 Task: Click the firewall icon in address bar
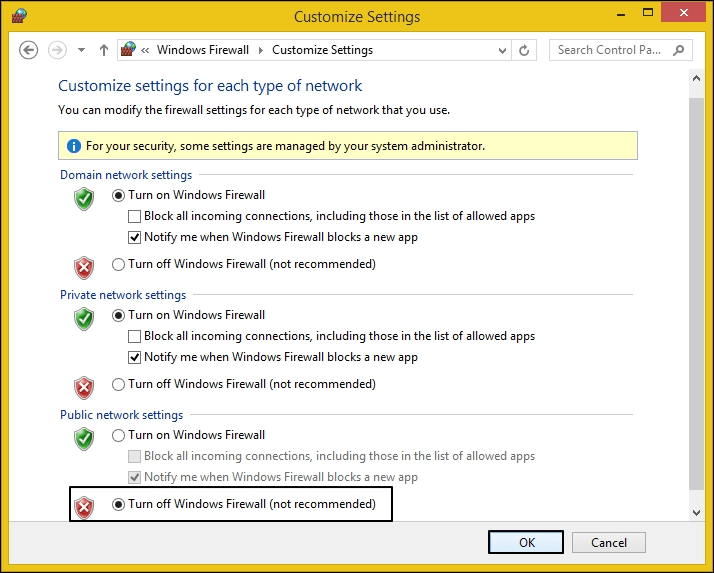point(128,50)
